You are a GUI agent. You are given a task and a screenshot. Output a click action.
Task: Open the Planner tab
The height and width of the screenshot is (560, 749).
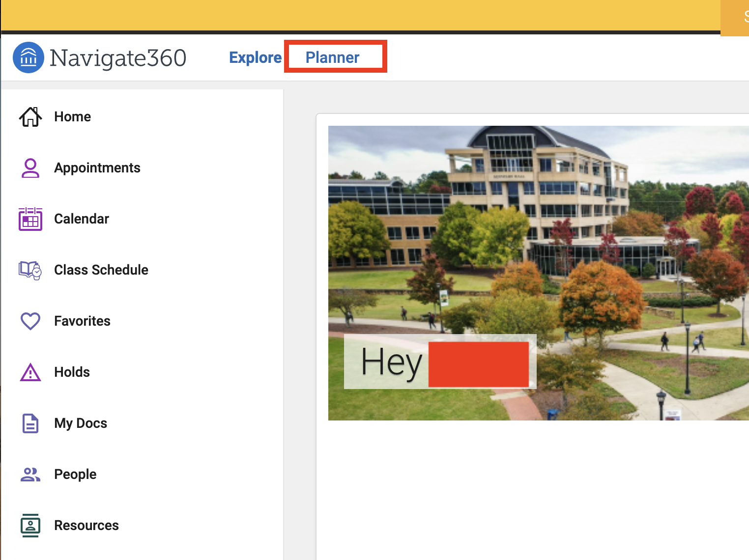333,57
